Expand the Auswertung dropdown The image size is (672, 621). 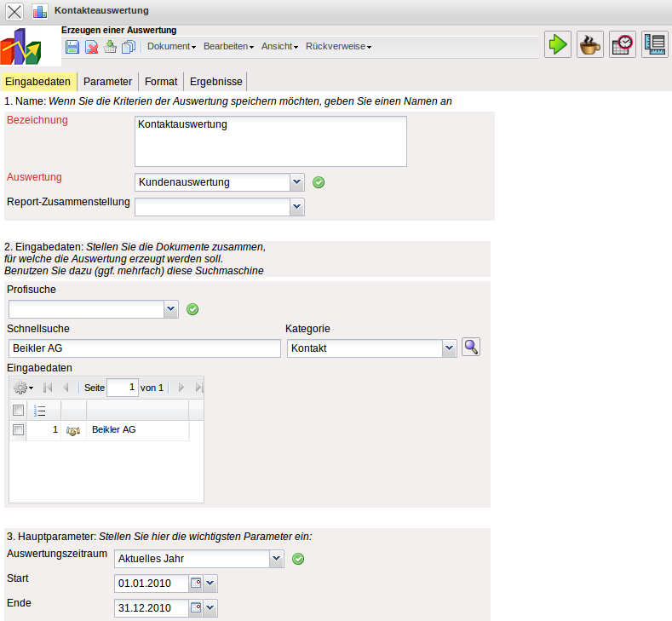[x=296, y=181]
